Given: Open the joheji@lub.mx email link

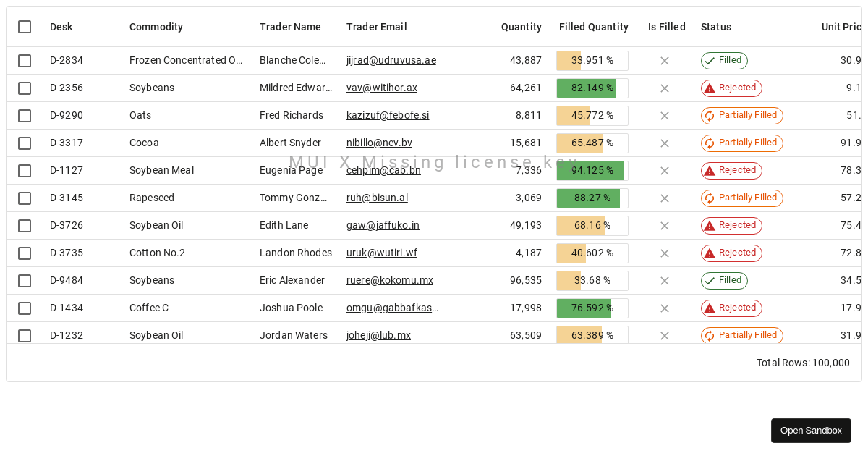Looking at the screenshot, I should [x=378, y=336].
